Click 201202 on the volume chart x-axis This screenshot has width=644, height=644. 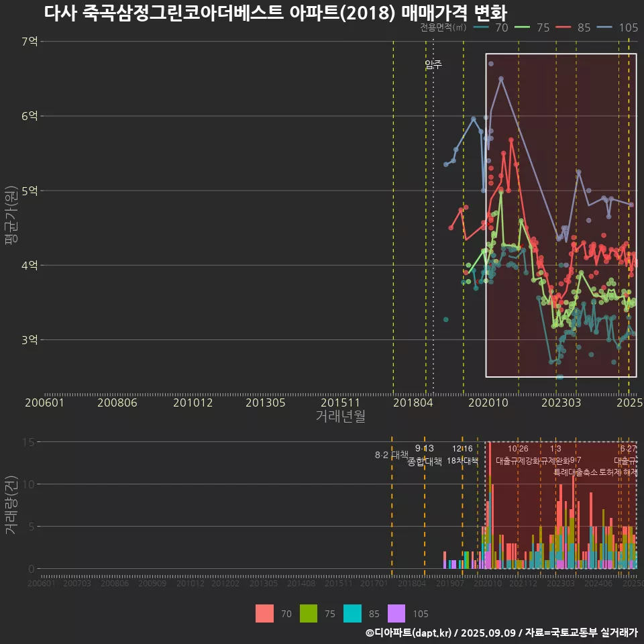tap(225, 583)
